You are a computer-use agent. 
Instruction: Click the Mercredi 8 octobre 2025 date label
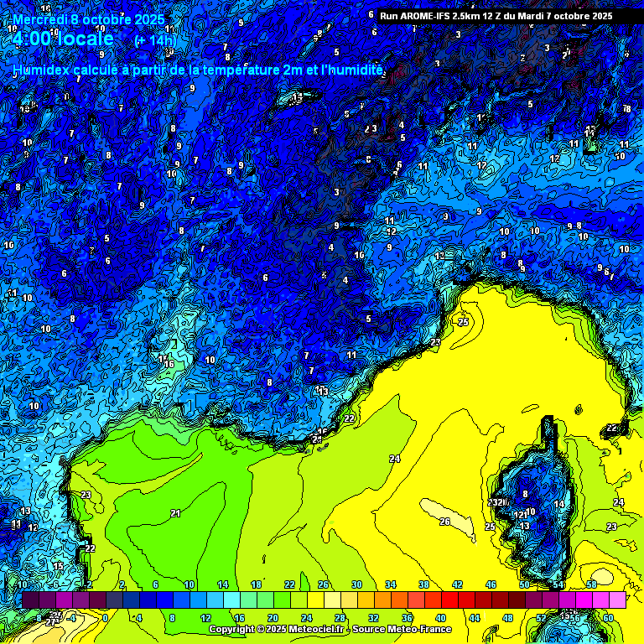pos(89,19)
